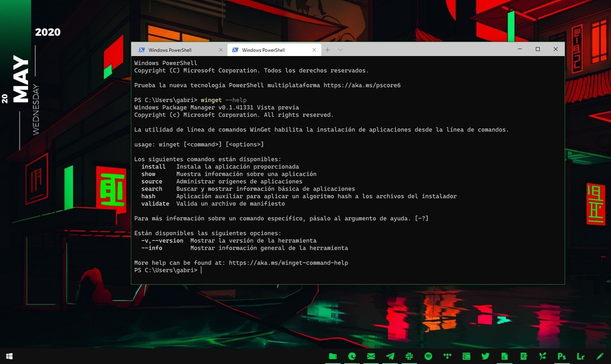611x364 pixels.
Task: Launch Adobe Photoshop from the taskbar
Action: pyautogui.click(x=562, y=355)
